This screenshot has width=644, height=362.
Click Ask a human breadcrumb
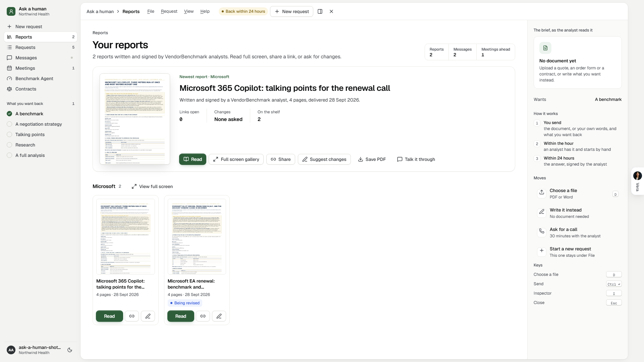[x=100, y=11]
